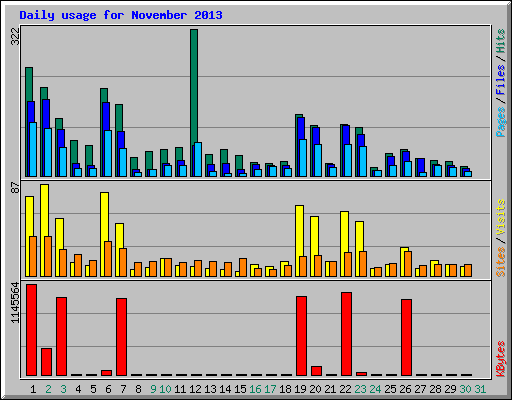
Task: Click day label 13 on the x-axis
Action: [x=210, y=389]
